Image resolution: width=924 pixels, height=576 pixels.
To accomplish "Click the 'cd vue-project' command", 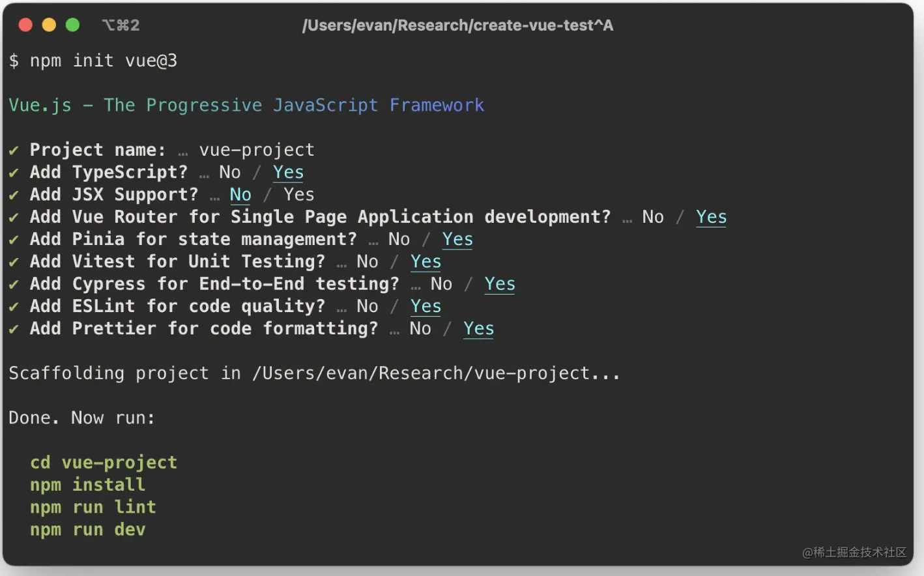I will click(104, 463).
